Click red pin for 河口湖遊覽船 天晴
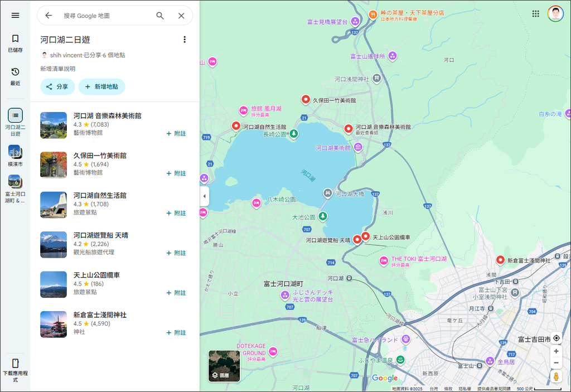 click(x=357, y=239)
